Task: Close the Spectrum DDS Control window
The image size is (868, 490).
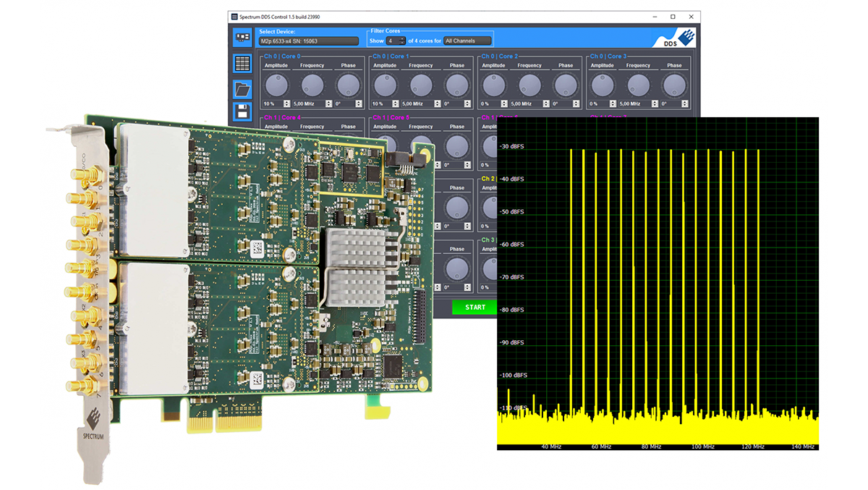Action: [692, 16]
